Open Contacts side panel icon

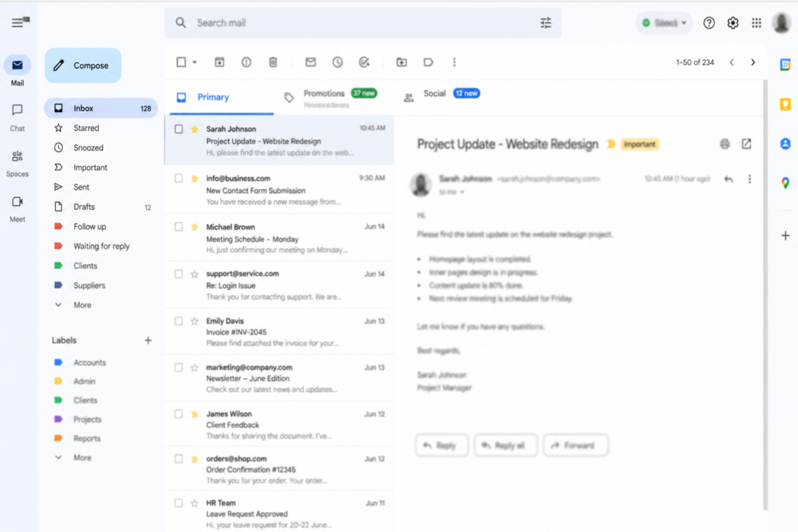785,144
